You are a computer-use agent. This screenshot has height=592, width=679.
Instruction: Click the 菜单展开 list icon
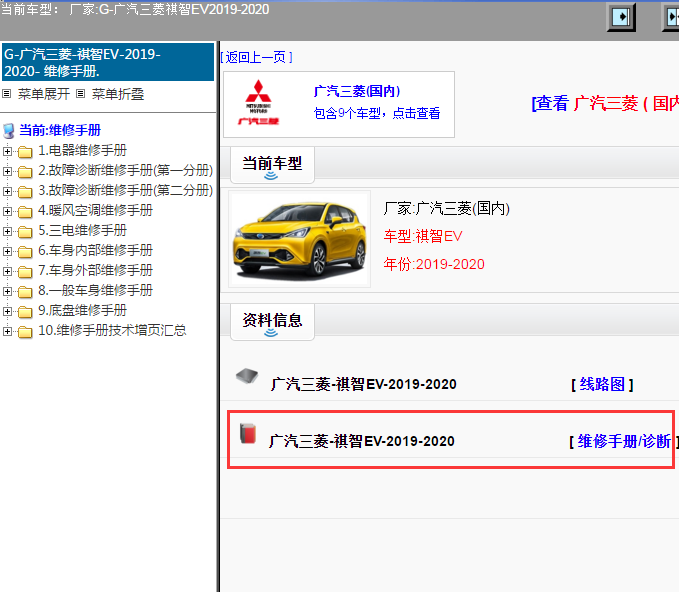click(x=6, y=94)
